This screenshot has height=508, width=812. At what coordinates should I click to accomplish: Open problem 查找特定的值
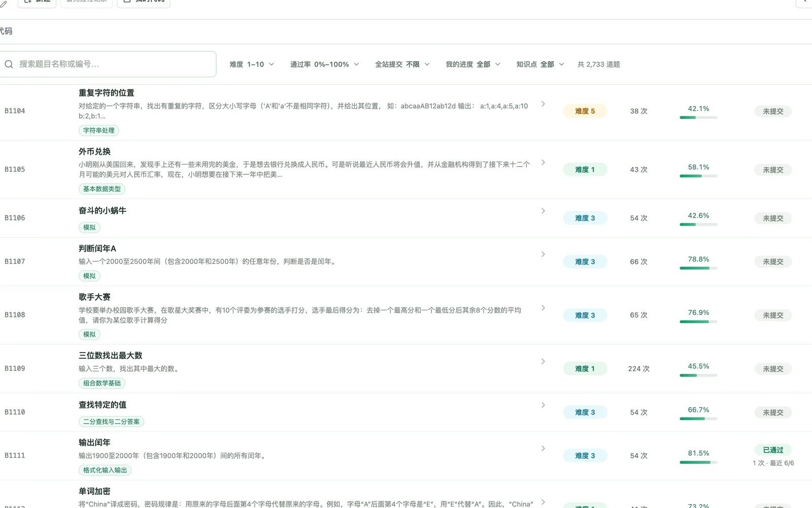pyautogui.click(x=103, y=405)
